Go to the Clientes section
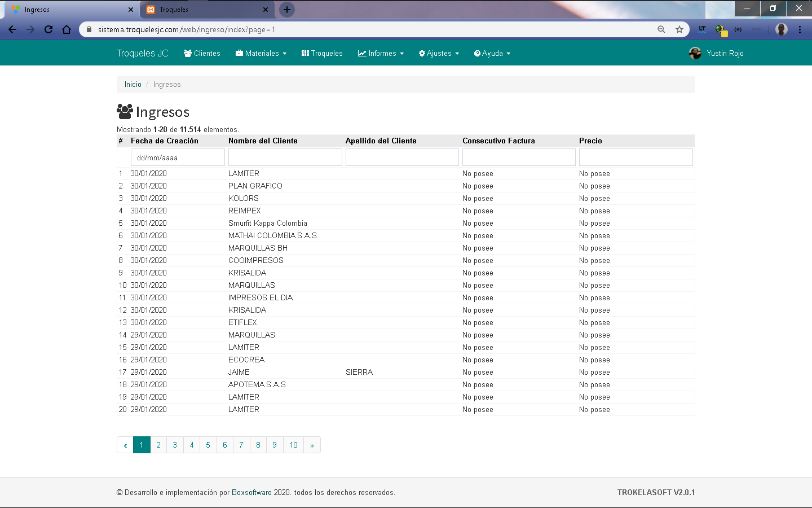This screenshot has height=508, width=812. coord(202,53)
